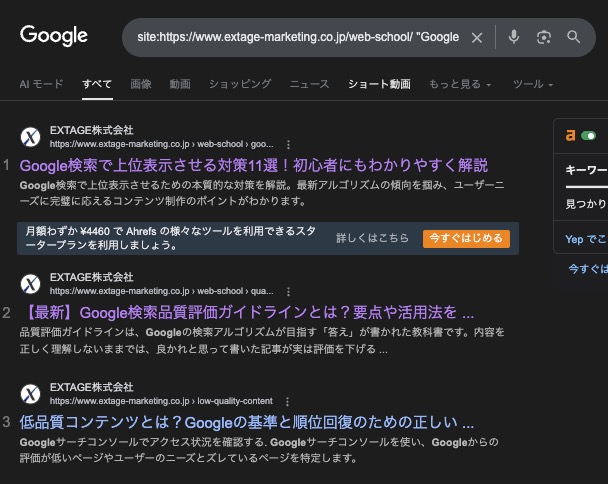Open search by image camera icon

544,37
